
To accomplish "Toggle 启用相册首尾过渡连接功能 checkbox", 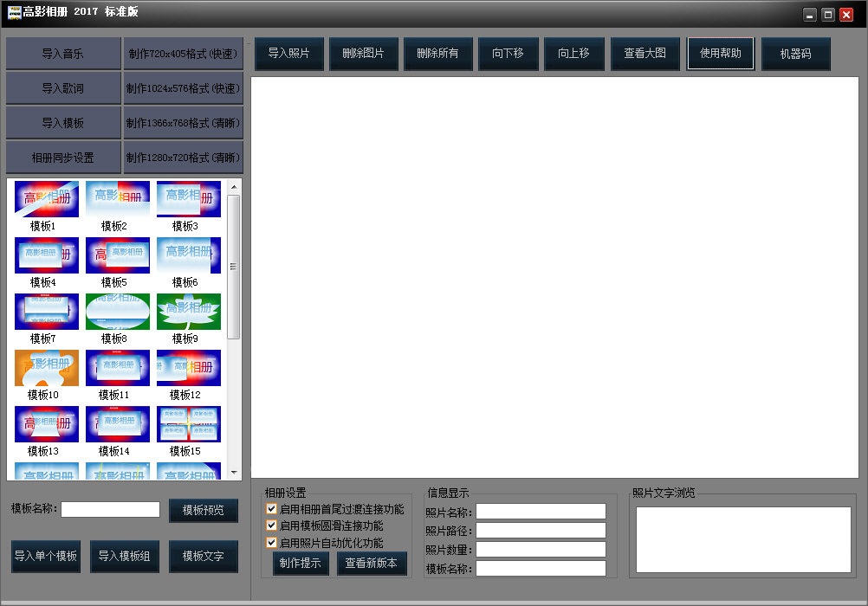I will click(272, 509).
